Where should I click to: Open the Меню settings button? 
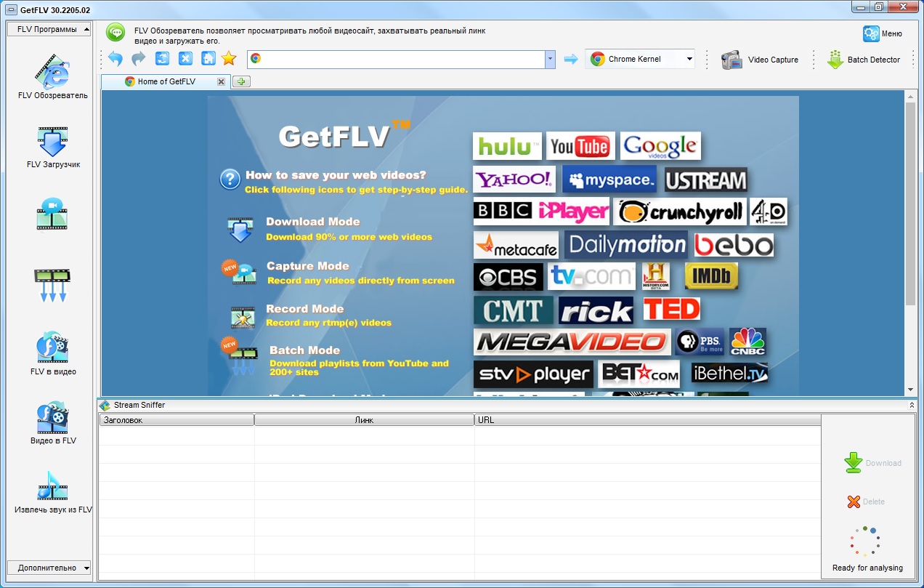[x=883, y=33]
